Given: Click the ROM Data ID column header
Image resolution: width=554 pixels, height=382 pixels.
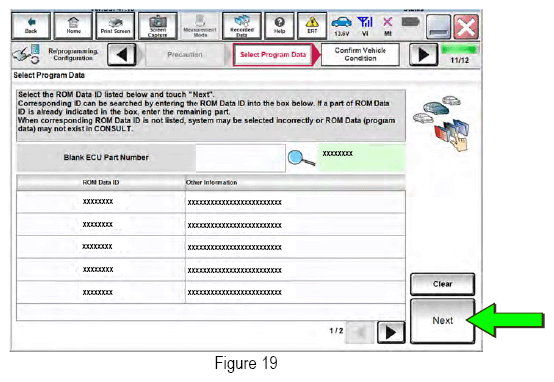Looking at the screenshot, I should point(101,182).
